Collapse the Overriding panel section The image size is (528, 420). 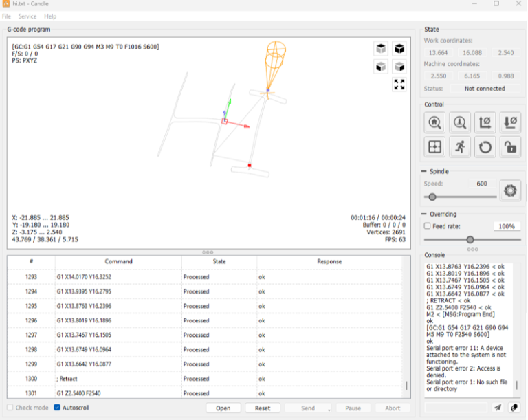pos(423,214)
